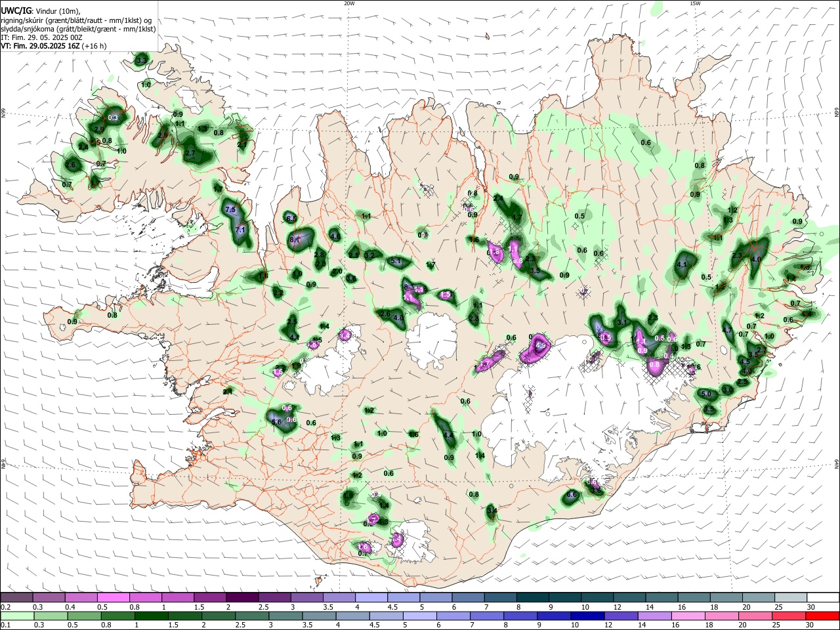Click the '3.4' precipitation value on map
Viewport: 840px width, 630px height.
coord(492,510)
